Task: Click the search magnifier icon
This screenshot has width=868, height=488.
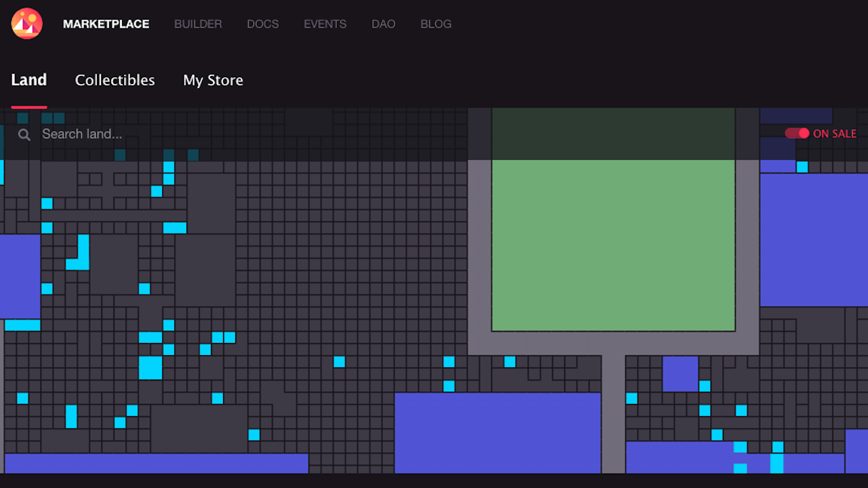Action: click(x=24, y=134)
